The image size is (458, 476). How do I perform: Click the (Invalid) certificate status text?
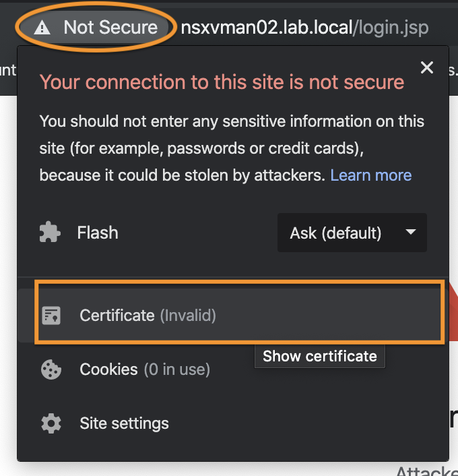click(x=188, y=316)
